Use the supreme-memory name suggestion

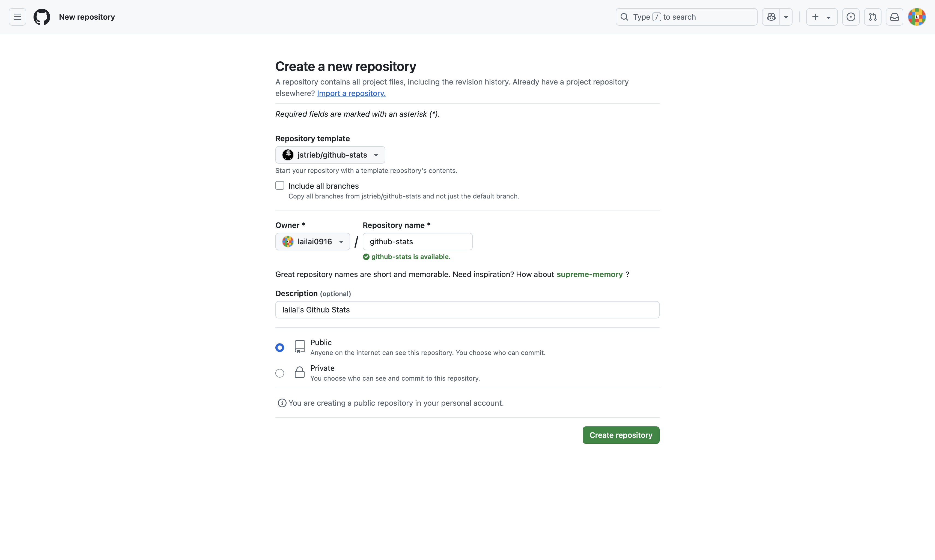tap(589, 274)
